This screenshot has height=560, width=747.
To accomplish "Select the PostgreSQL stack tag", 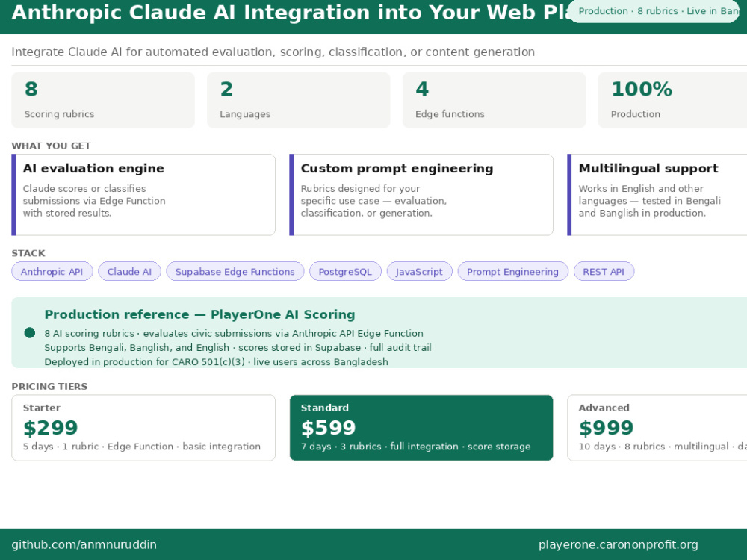I will tap(345, 272).
